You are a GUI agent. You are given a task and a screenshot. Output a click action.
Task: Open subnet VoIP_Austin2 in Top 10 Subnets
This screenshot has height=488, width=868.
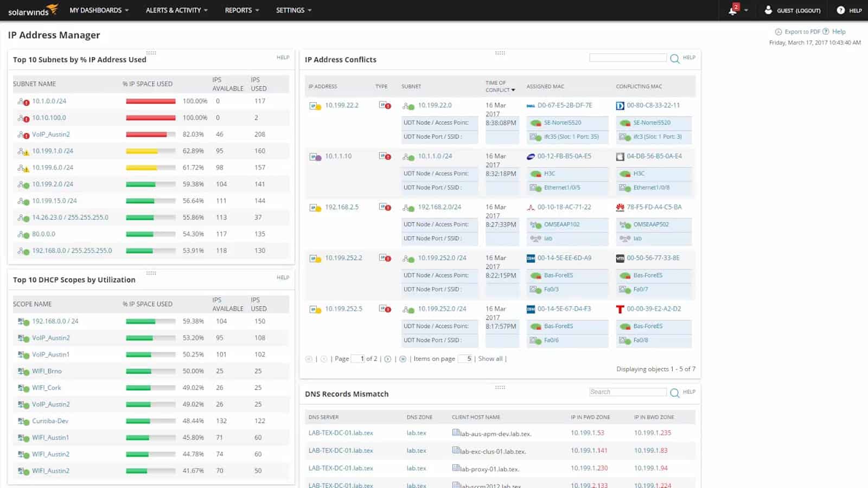(51, 134)
